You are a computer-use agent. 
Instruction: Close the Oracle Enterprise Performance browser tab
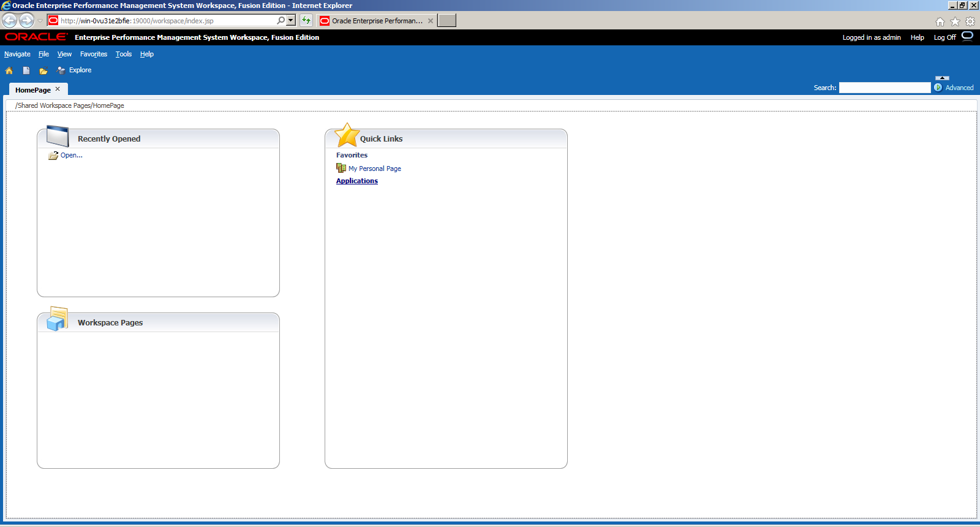tap(431, 21)
